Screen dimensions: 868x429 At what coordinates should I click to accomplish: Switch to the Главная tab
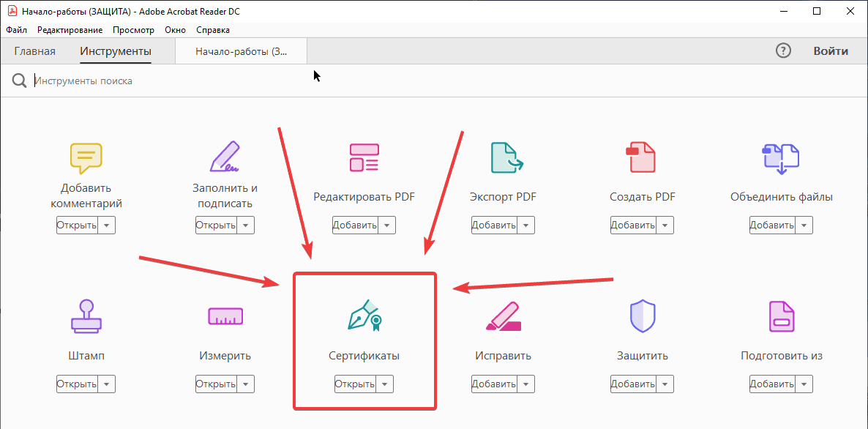(35, 51)
